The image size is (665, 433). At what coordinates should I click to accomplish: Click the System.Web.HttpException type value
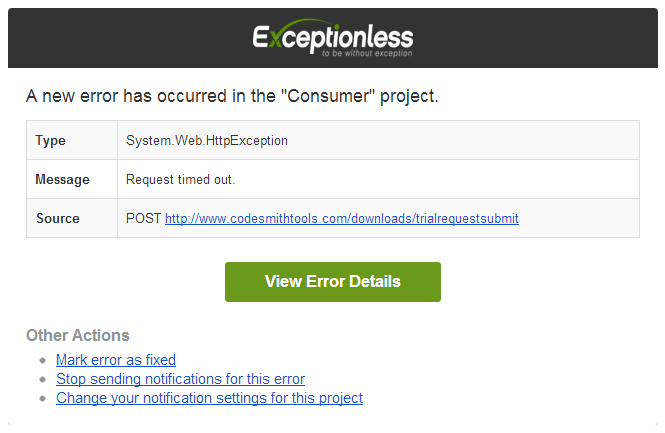click(x=207, y=141)
